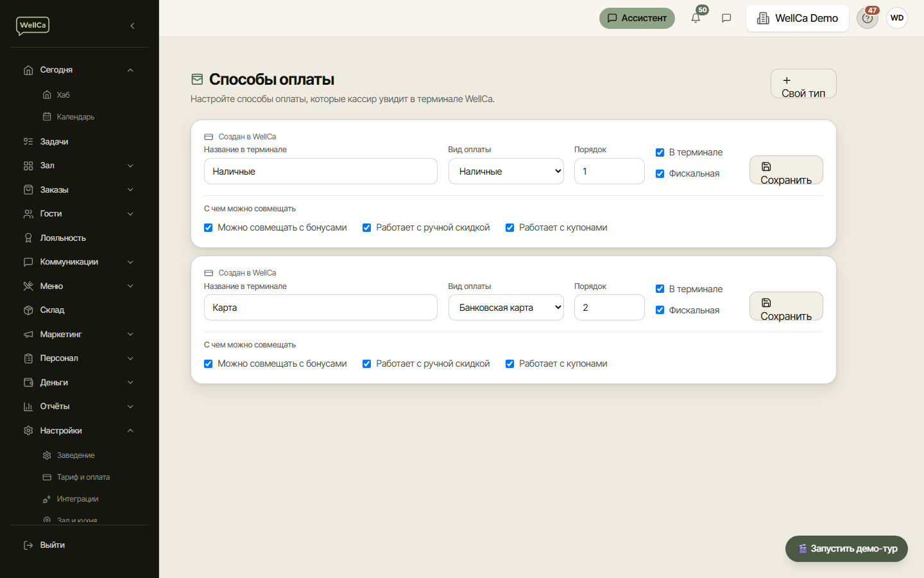The height and width of the screenshot is (578, 924).
Task: Toggle Можно совмещать с бонусами for Наличные
Action: (208, 228)
